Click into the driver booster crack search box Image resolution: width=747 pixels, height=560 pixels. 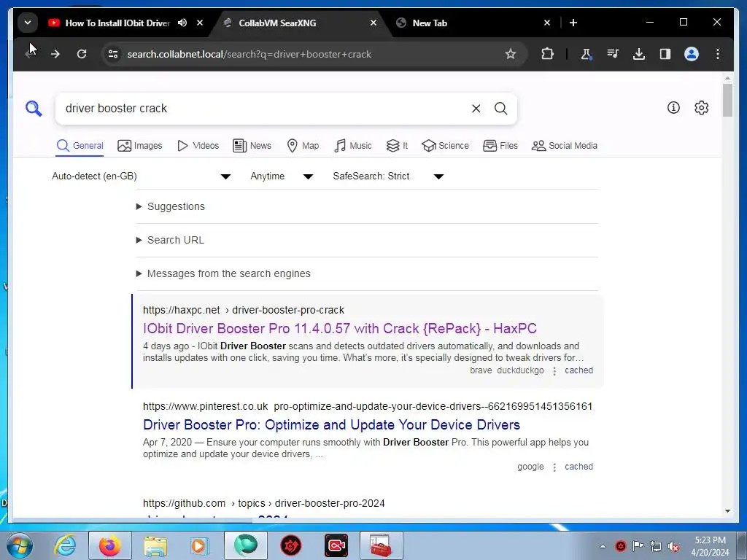coord(262,109)
